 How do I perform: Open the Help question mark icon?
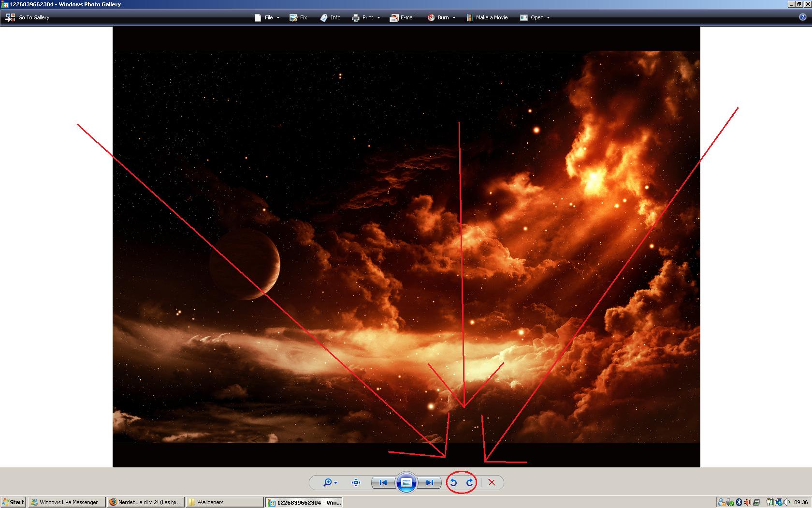[x=803, y=17]
